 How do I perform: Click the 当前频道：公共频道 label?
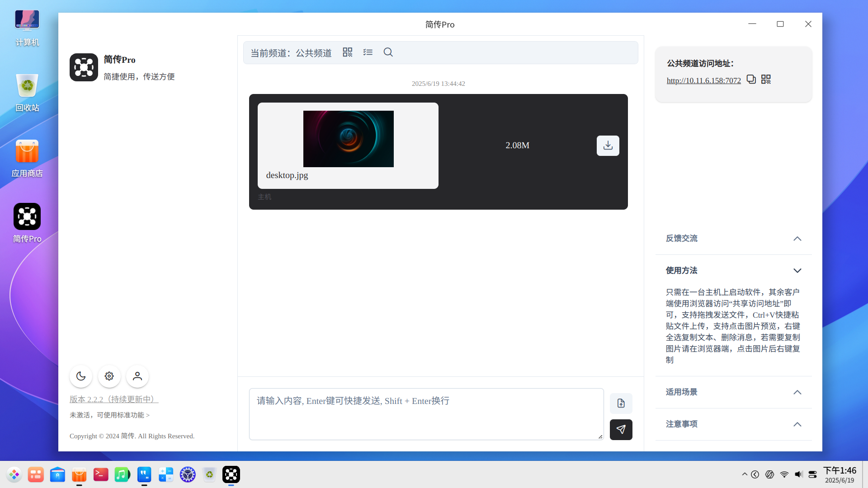pos(291,53)
